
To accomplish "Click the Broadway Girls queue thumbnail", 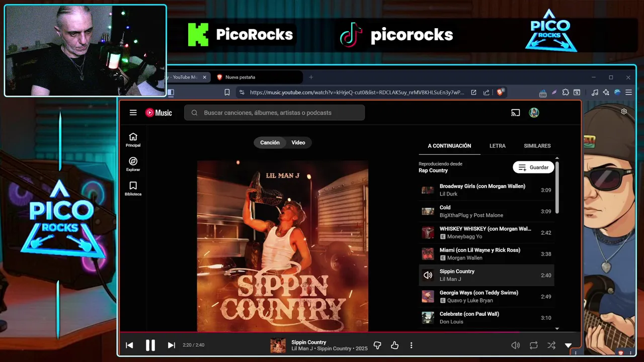I will pyautogui.click(x=428, y=190).
